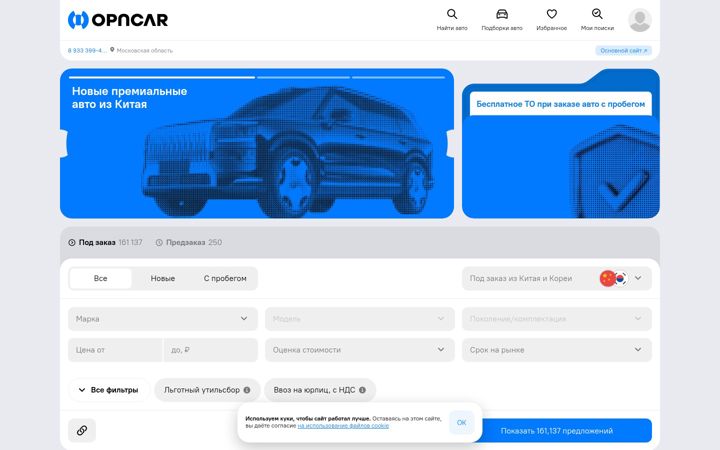
Task: Switch to the Предзаказ tab
Action: pyautogui.click(x=189, y=242)
